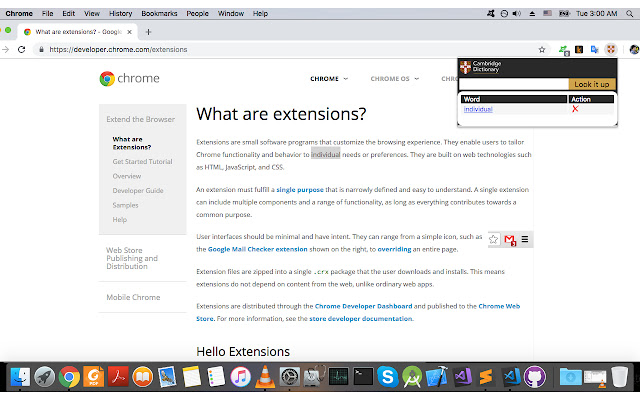
Task: Click the Gmail icon in Mail Checker preview
Action: point(509,239)
